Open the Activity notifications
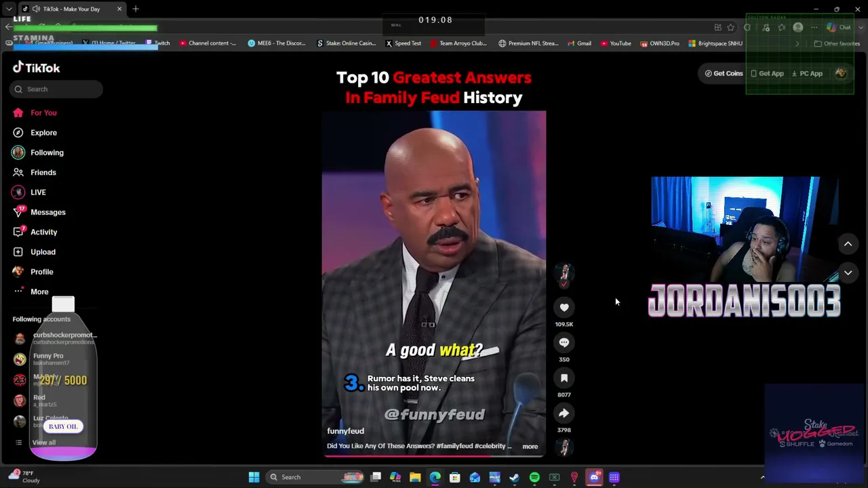868x488 pixels. pyautogui.click(x=35, y=232)
